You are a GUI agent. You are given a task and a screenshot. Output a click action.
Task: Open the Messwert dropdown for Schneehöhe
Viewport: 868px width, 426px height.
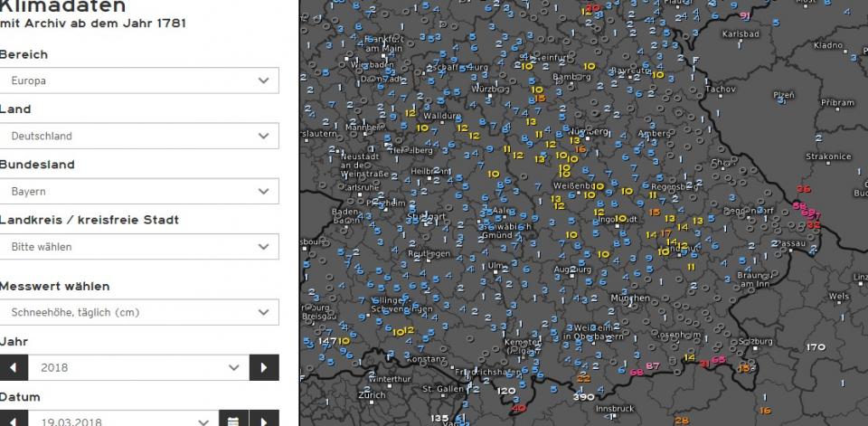click(x=139, y=312)
